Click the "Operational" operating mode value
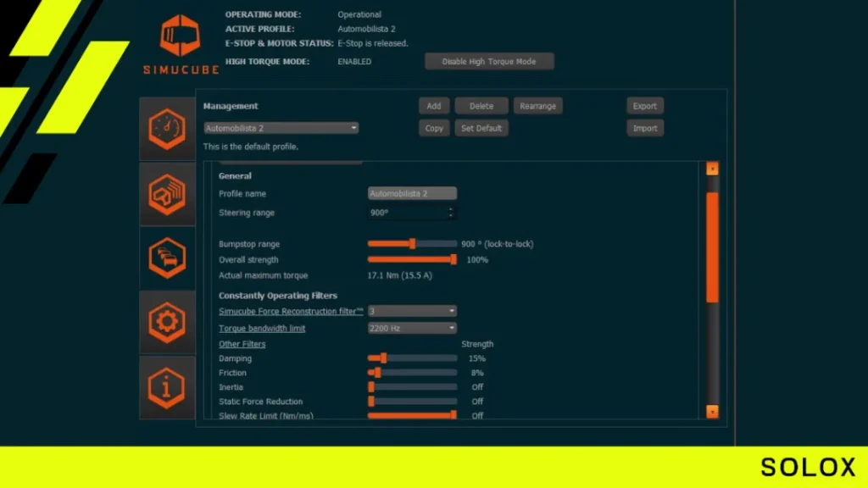Image resolution: width=868 pixels, height=488 pixels. (x=359, y=14)
